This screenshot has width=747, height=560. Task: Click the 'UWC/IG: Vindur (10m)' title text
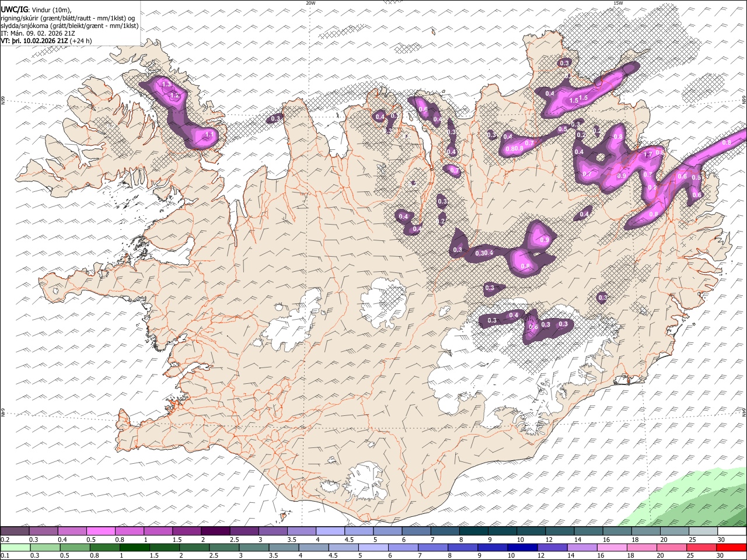[x=36, y=9]
